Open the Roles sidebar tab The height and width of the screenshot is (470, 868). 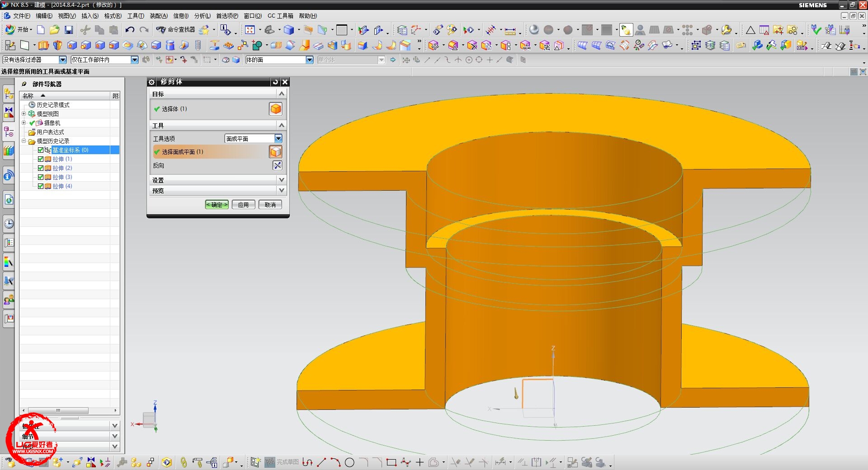coord(9,300)
